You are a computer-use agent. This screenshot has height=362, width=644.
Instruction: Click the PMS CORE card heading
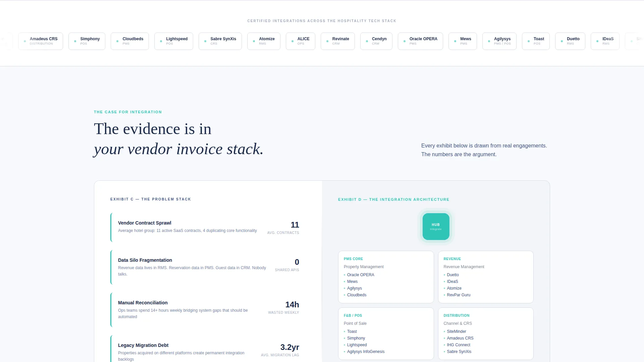click(x=353, y=259)
